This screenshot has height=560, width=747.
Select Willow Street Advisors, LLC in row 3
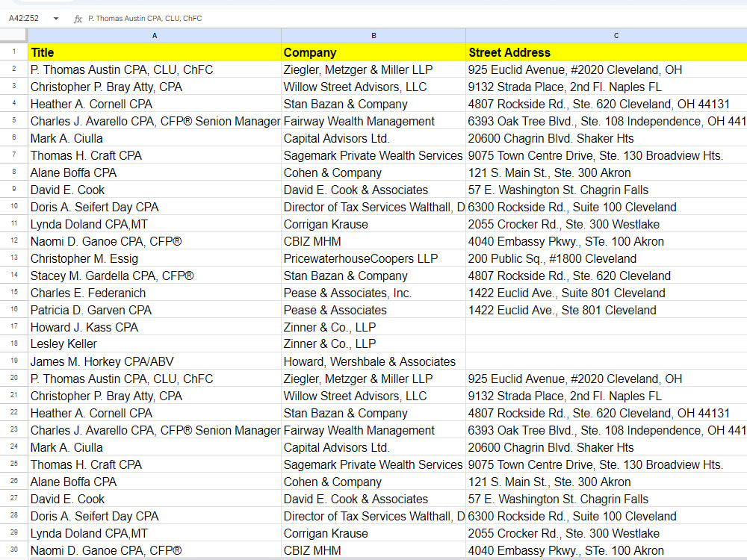click(x=373, y=87)
